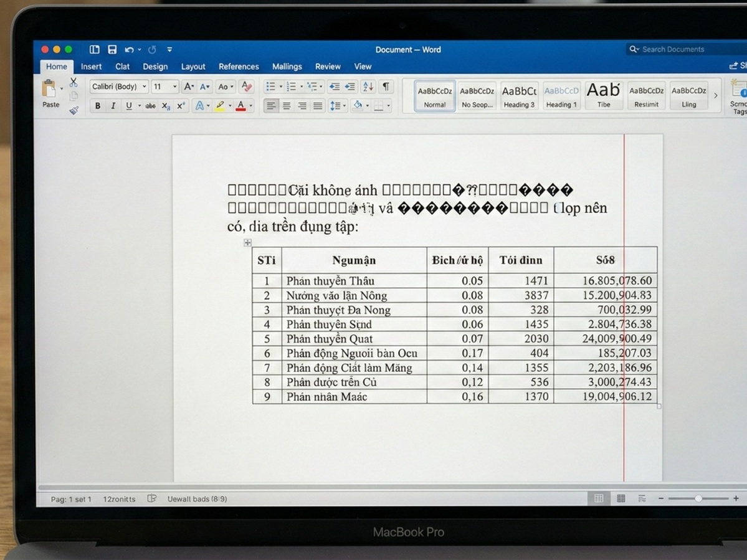Open the Design tab
This screenshot has height=560, width=747.
pos(155,67)
